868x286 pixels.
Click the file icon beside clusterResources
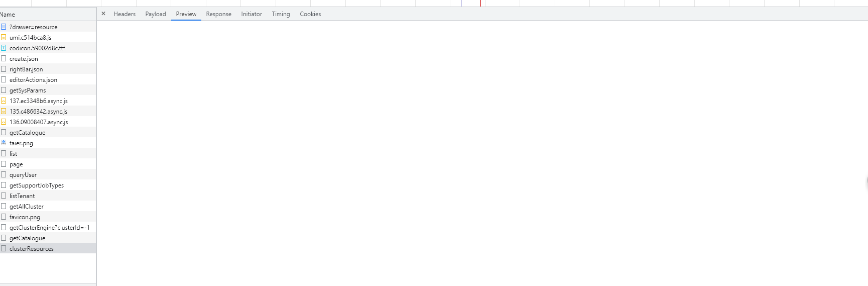[4, 248]
